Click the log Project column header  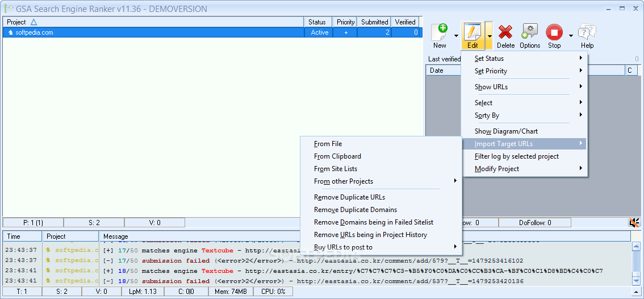pos(70,236)
